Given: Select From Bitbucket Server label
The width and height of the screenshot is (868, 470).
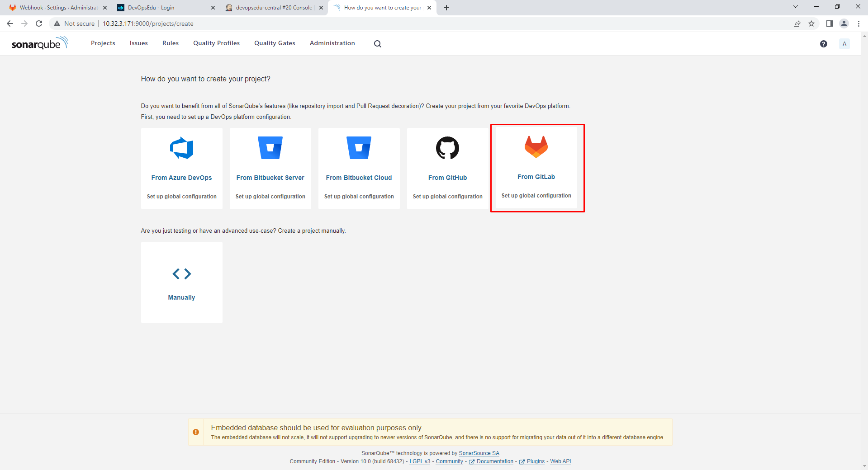Looking at the screenshot, I should (270, 178).
